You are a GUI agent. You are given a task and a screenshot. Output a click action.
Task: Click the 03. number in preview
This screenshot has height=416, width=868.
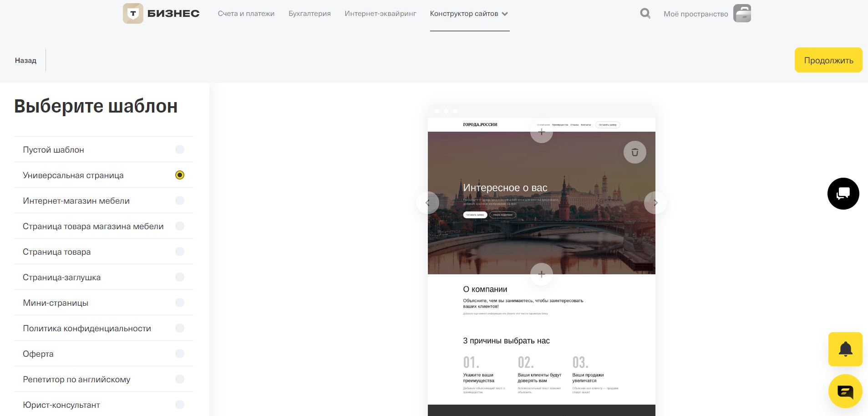click(x=580, y=363)
